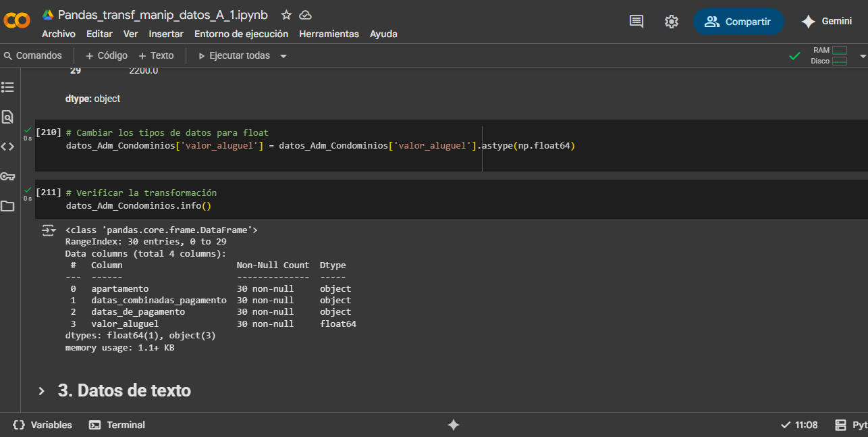The height and width of the screenshot is (437, 868).
Task: Open the comments panel icon
Action: pos(636,22)
